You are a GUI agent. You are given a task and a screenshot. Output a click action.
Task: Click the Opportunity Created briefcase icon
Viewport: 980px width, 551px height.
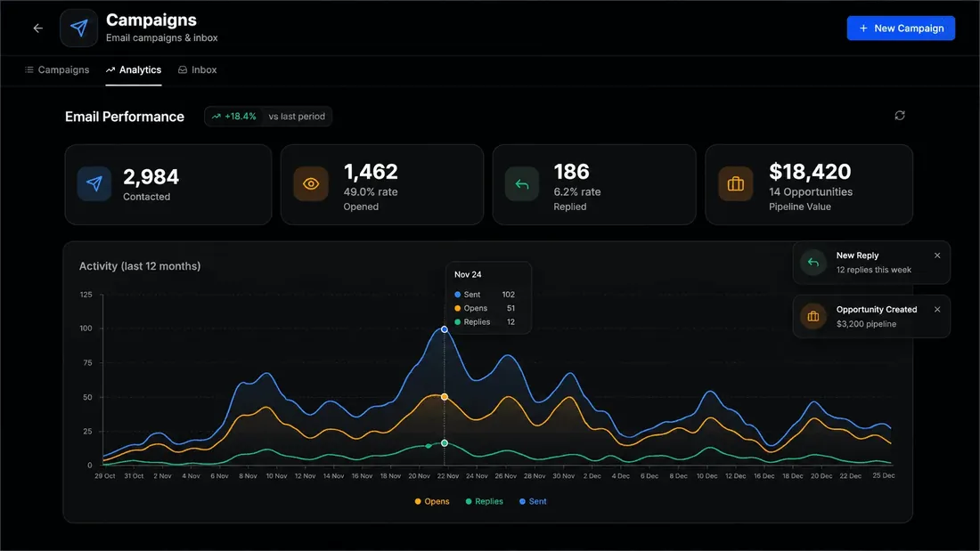[813, 317]
